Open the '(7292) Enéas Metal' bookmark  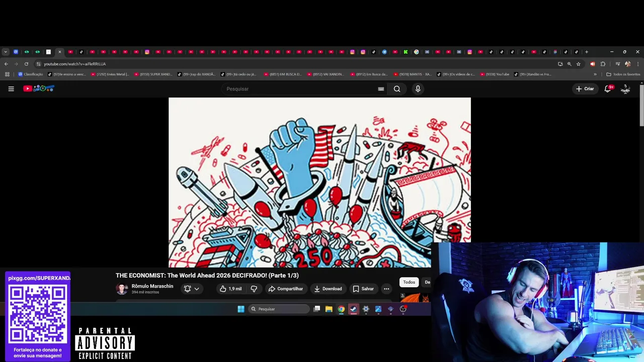tap(110, 74)
